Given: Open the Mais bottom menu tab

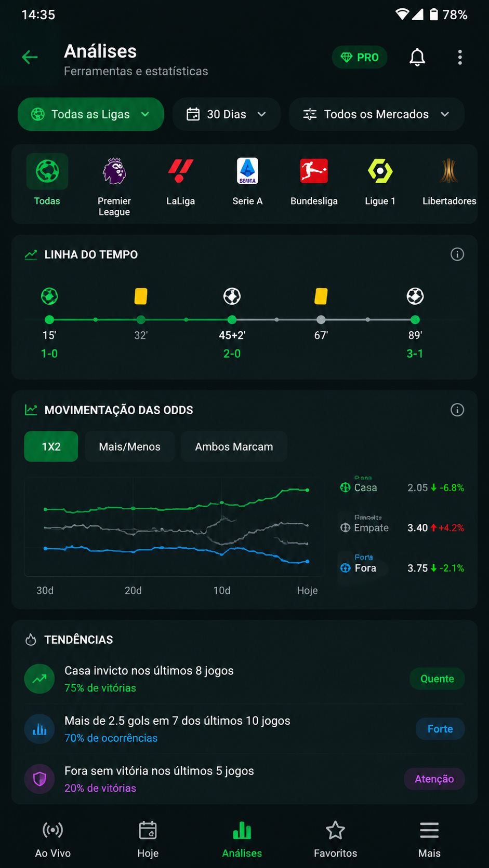Looking at the screenshot, I should coord(429,839).
